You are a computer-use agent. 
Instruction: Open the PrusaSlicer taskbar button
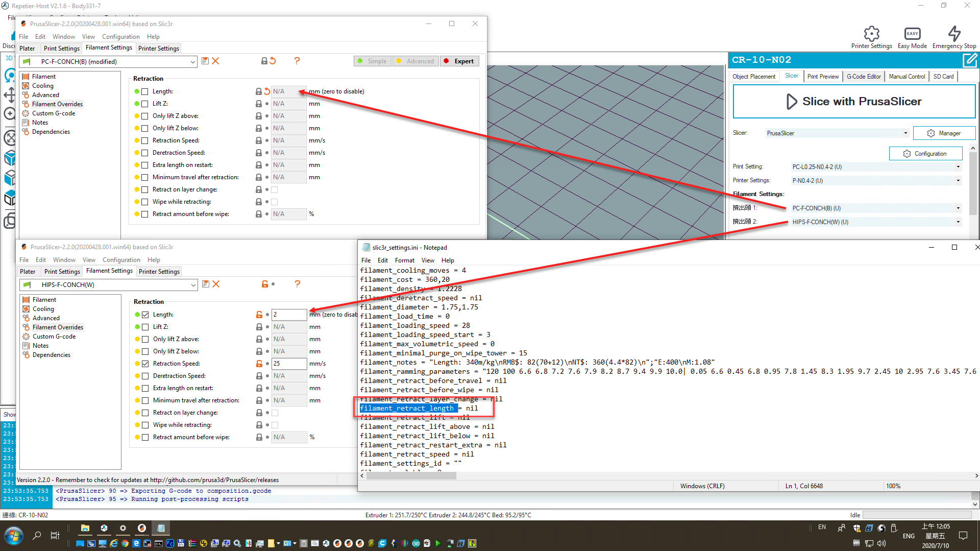(142, 528)
